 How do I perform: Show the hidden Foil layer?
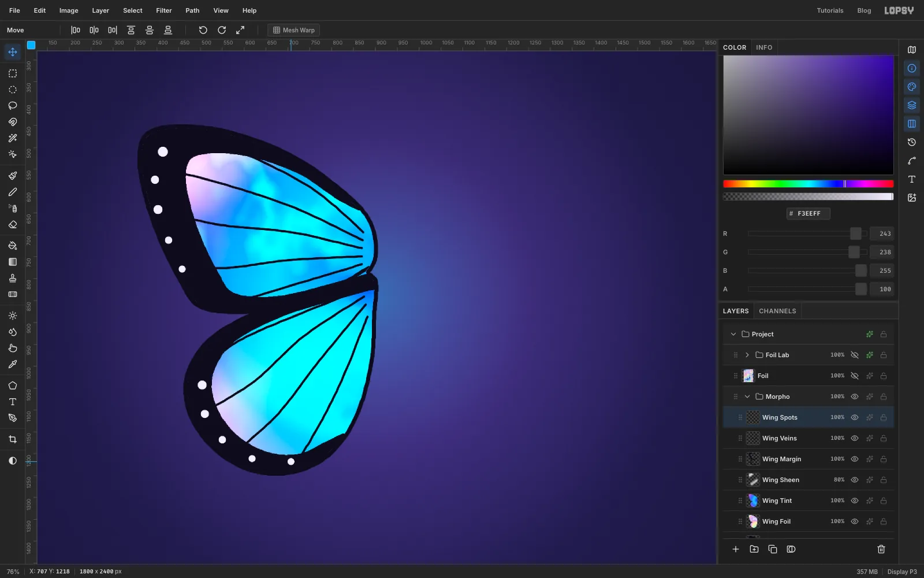point(855,376)
